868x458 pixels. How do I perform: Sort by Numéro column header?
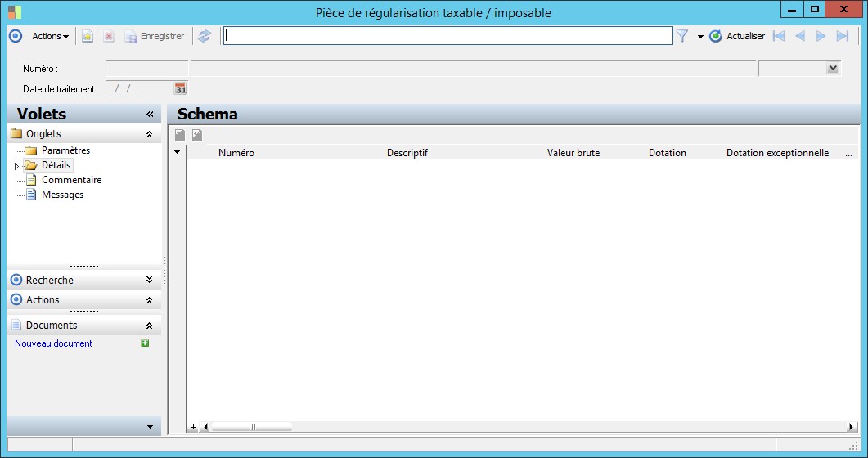pos(236,153)
